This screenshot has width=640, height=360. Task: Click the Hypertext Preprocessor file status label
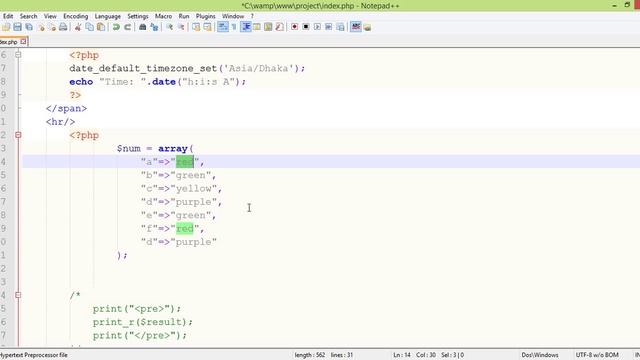click(34, 355)
